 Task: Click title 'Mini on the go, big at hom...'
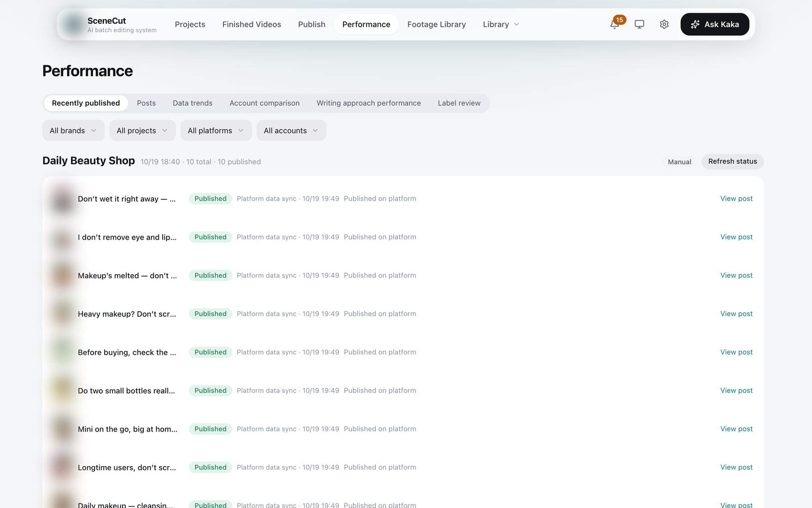(128, 429)
